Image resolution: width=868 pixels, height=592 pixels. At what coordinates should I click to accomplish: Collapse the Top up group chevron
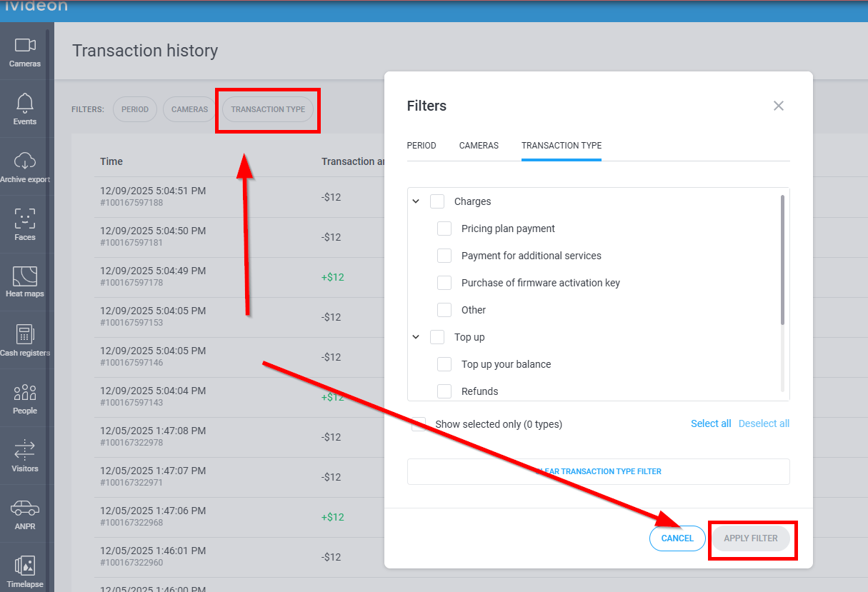(416, 337)
